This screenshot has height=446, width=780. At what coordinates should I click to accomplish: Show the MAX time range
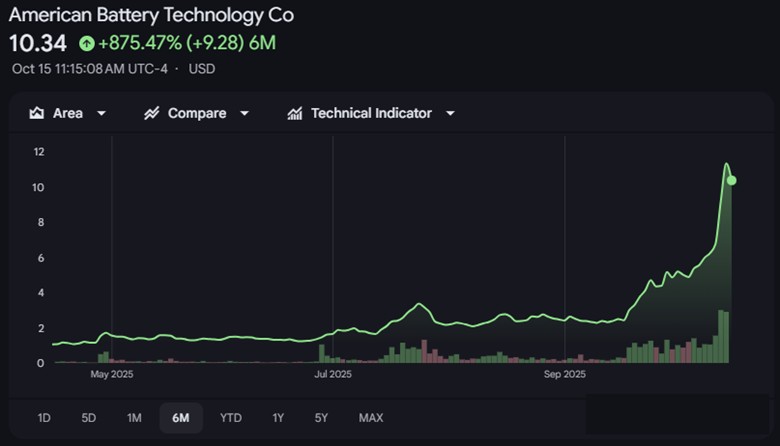[371, 417]
